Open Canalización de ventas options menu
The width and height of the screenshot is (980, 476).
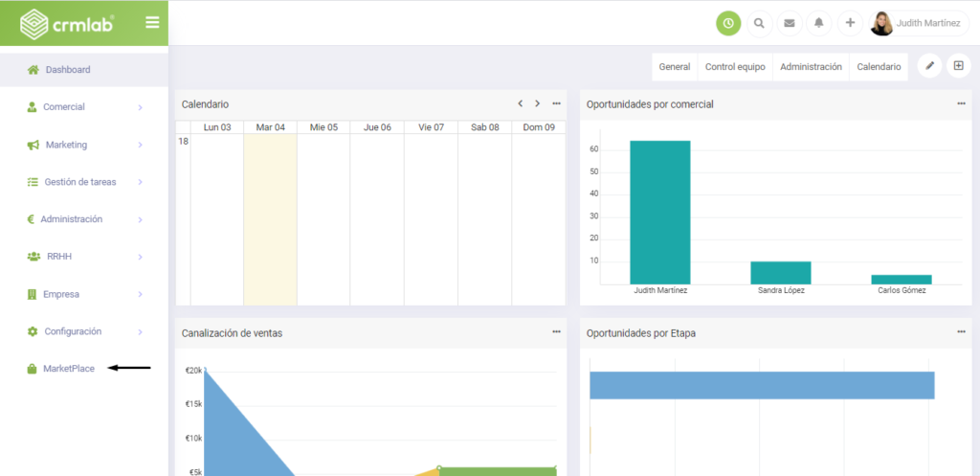(556, 331)
